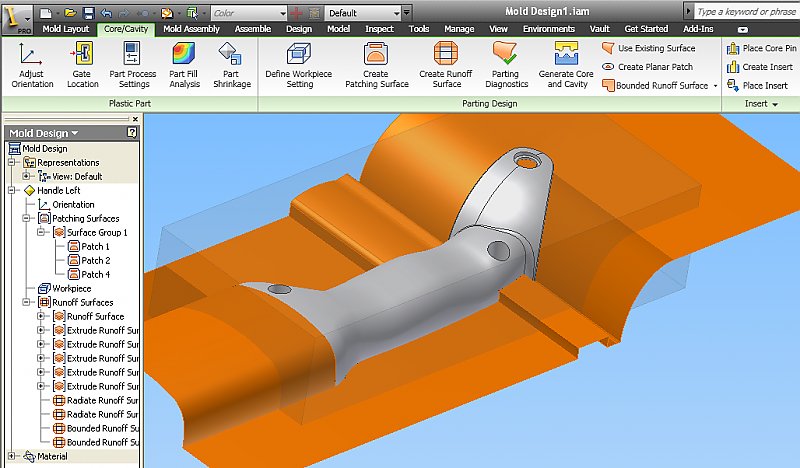This screenshot has height=468, width=800.
Task: Open the Part Shrinkage tool
Action: (232, 65)
